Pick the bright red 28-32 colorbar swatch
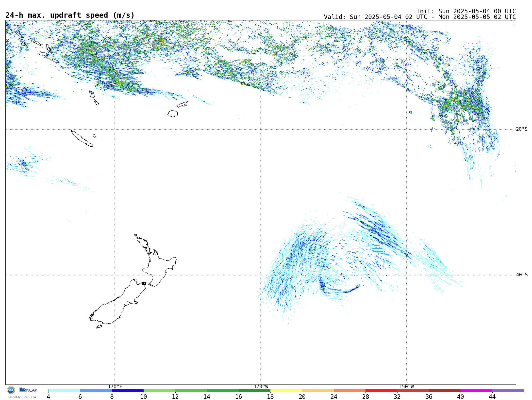 [382, 391]
